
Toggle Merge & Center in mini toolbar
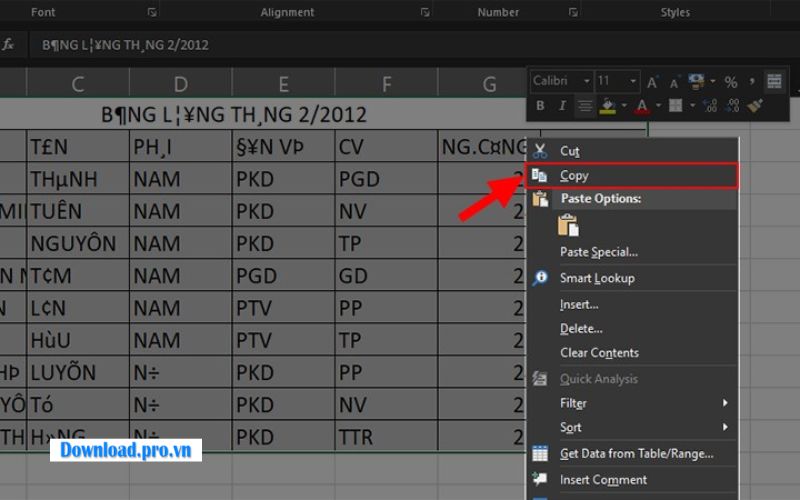(774, 81)
